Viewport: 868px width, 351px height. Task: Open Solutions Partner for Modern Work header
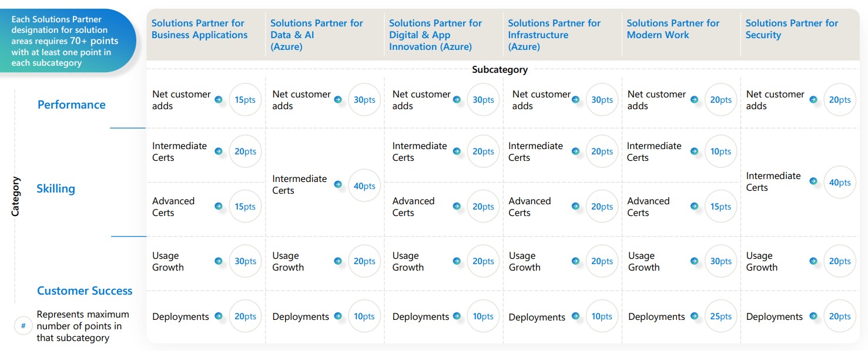[673, 29]
